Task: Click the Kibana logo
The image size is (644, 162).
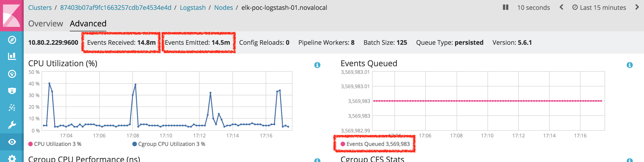Action: click(x=12, y=15)
